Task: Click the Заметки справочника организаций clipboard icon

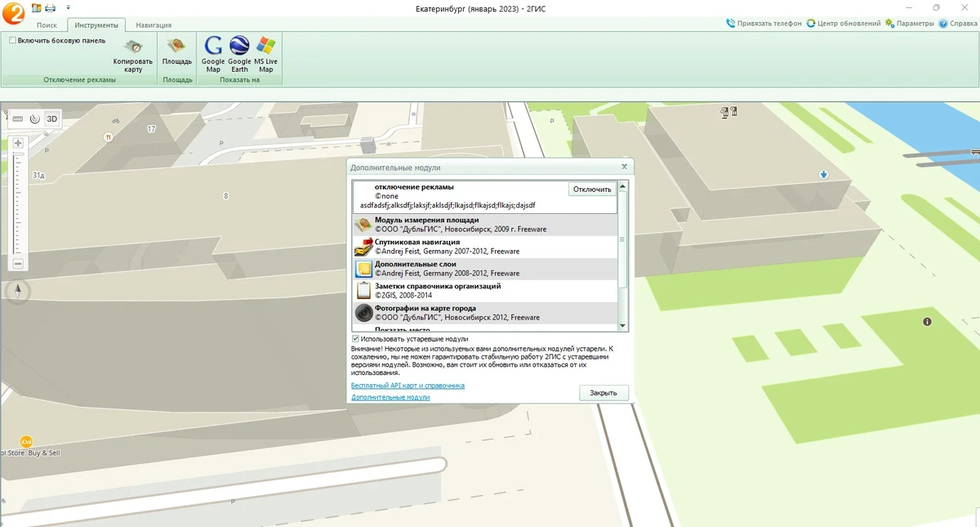Action: tap(363, 291)
